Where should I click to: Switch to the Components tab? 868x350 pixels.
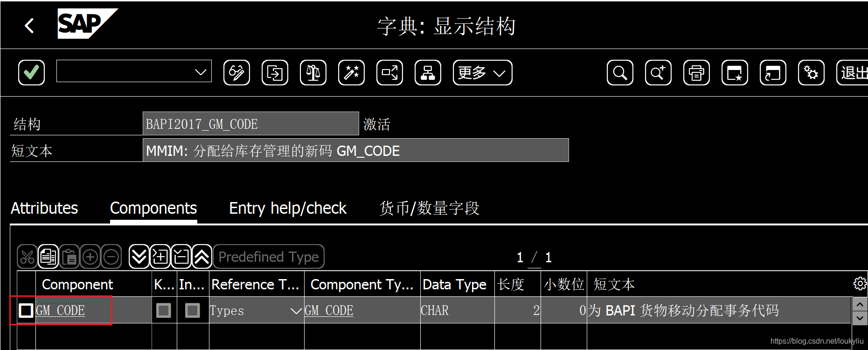[x=153, y=208]
